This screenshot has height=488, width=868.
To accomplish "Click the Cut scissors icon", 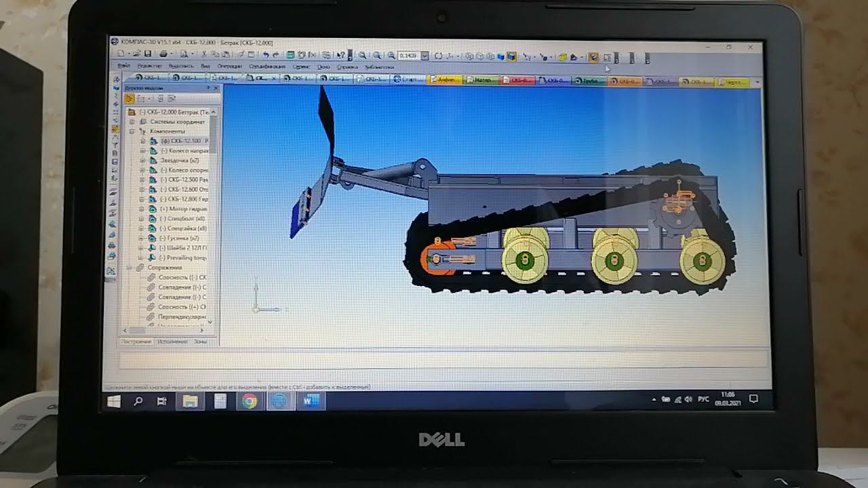I will [204, 54].
